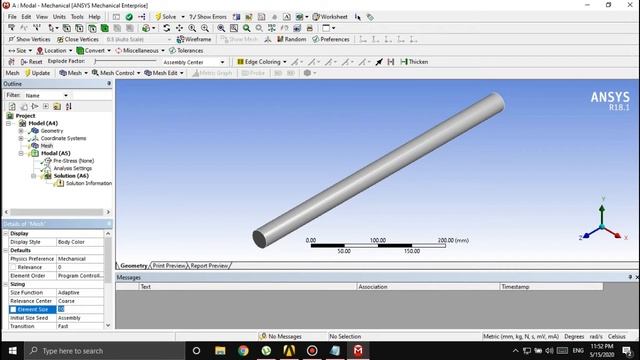Select Coordinate Systems in the tree
The width and height of the screenshot is (640, 360).
tap(63, 138)
